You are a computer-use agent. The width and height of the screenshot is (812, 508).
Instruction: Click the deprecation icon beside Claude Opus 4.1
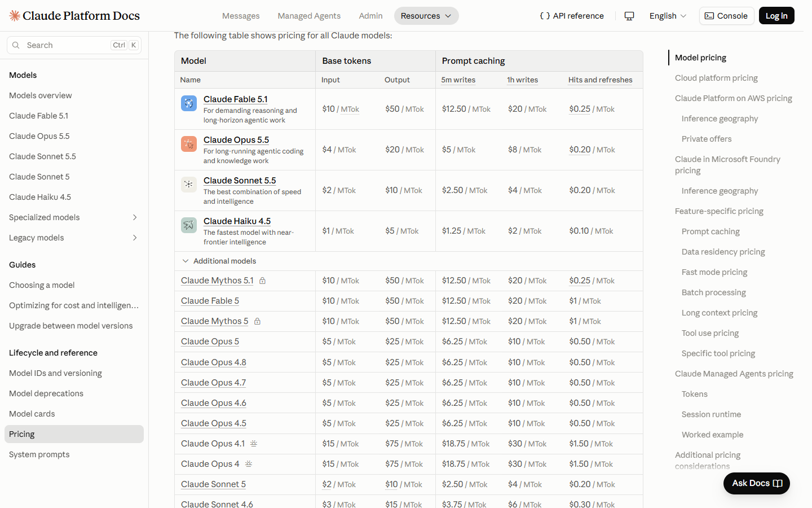pyautogui.click(x=254, y=444)
